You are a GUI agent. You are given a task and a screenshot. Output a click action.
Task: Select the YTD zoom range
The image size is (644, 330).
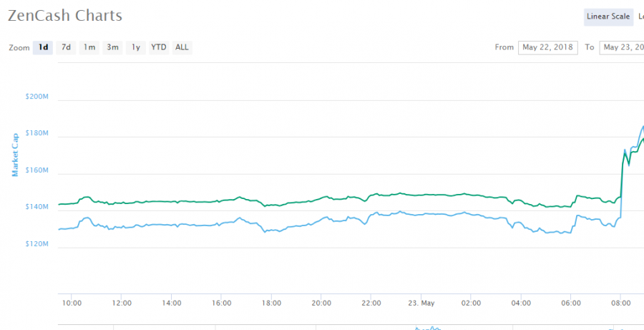tap(159, 48)
